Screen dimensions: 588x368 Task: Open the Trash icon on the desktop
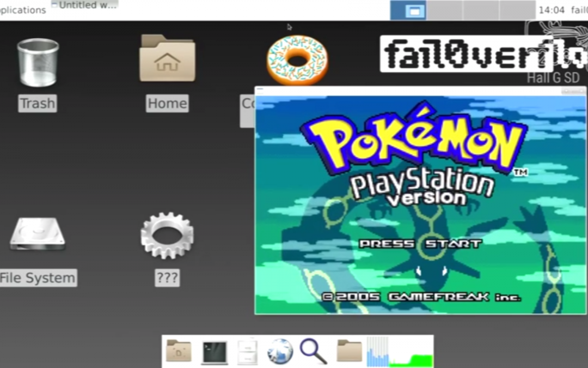[38, 63]
